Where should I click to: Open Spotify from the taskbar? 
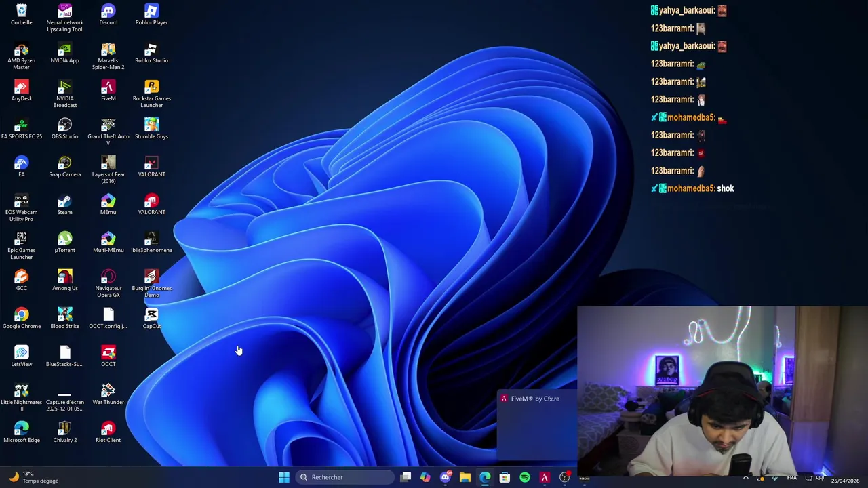(x=525, y=477)
